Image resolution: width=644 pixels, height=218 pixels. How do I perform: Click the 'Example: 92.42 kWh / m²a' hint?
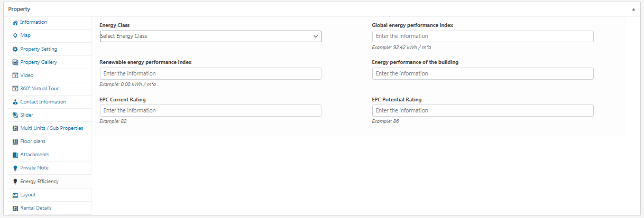[x=401, y=47]
